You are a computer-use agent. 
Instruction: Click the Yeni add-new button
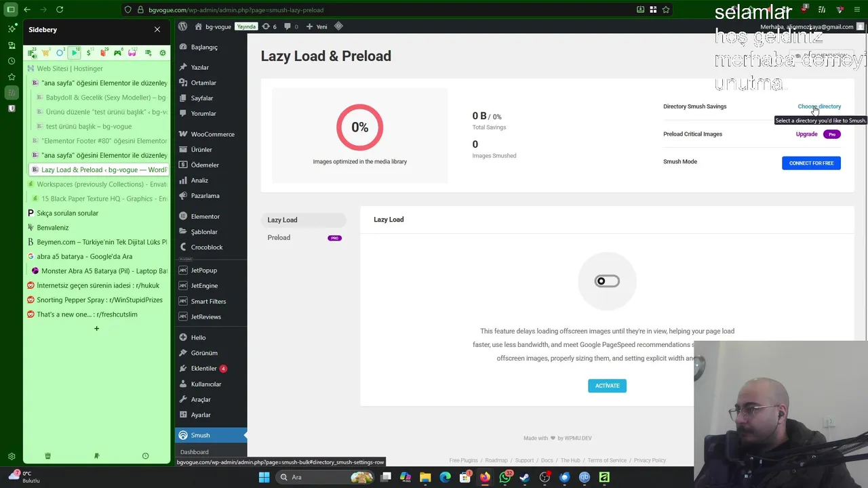coord(317,26)
